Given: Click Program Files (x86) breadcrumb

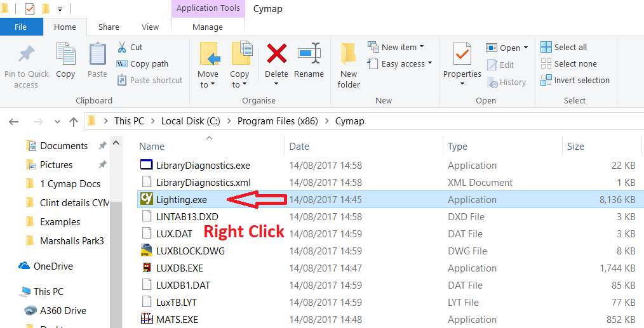Looking at the screenshot, I should [278, 121].
